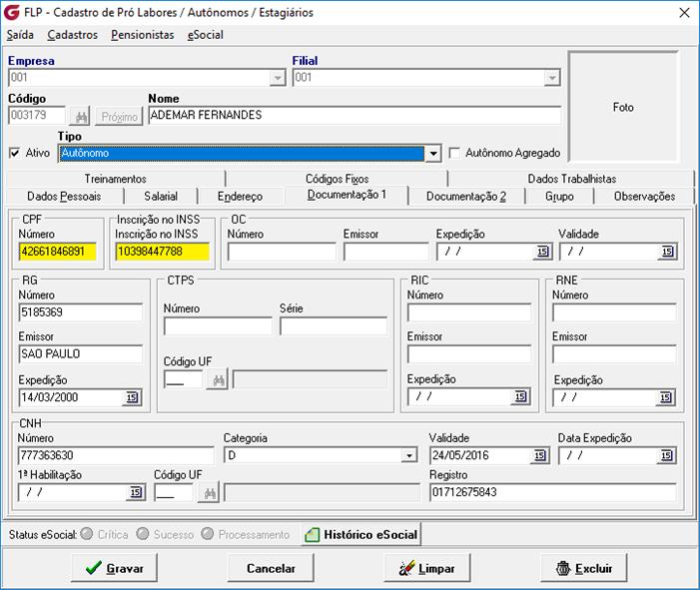Open calendar for RIC Expedição date

tap(520, 396)
